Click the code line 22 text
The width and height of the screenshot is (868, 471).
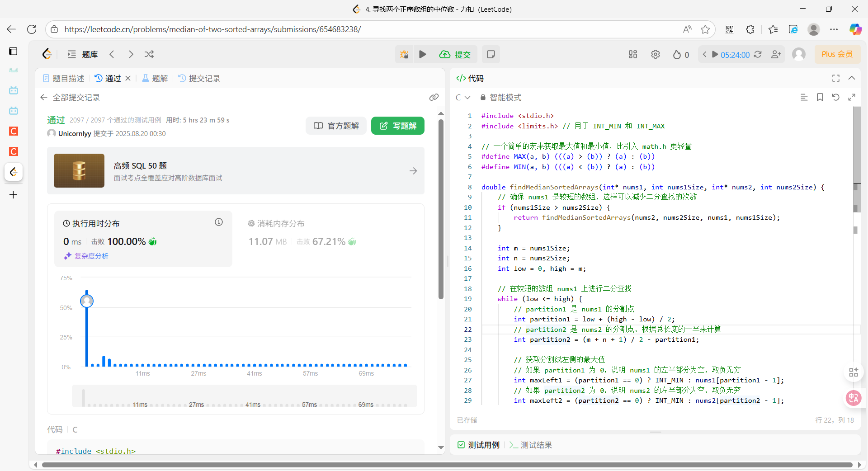(x=617, y=329)
